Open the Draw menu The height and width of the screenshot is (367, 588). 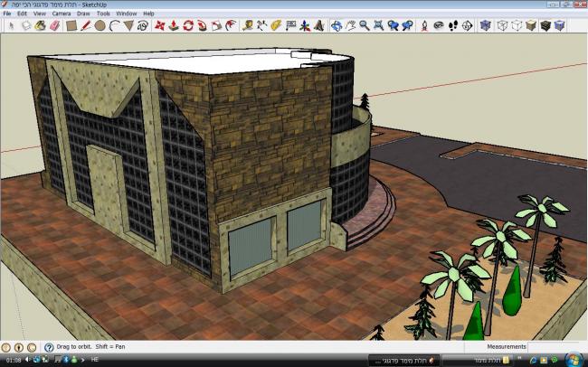tap(83, 14)
